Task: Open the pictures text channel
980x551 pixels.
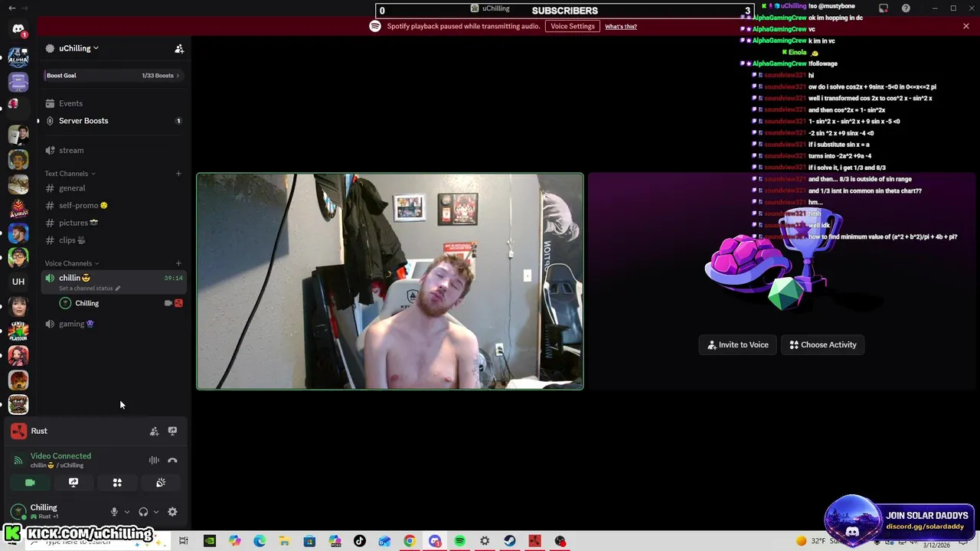Action: [x=113, y=223]
